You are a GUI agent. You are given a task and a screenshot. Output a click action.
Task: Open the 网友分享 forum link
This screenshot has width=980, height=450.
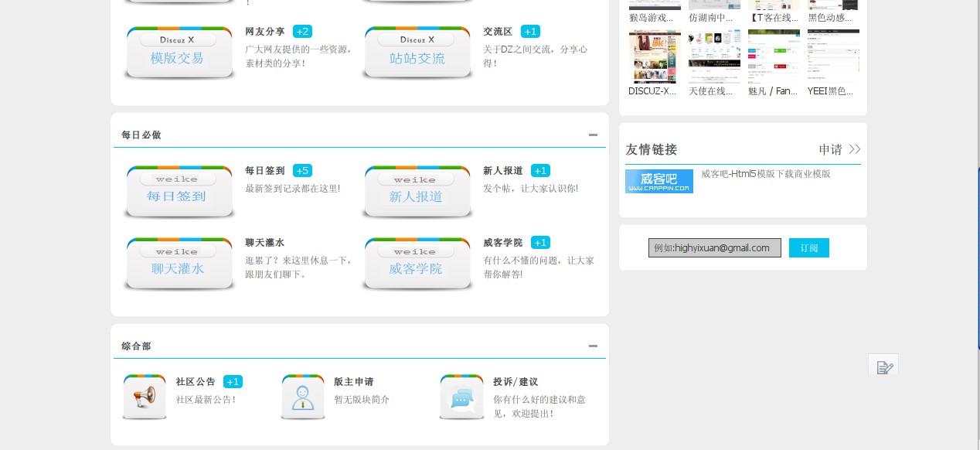coord(265,32)
